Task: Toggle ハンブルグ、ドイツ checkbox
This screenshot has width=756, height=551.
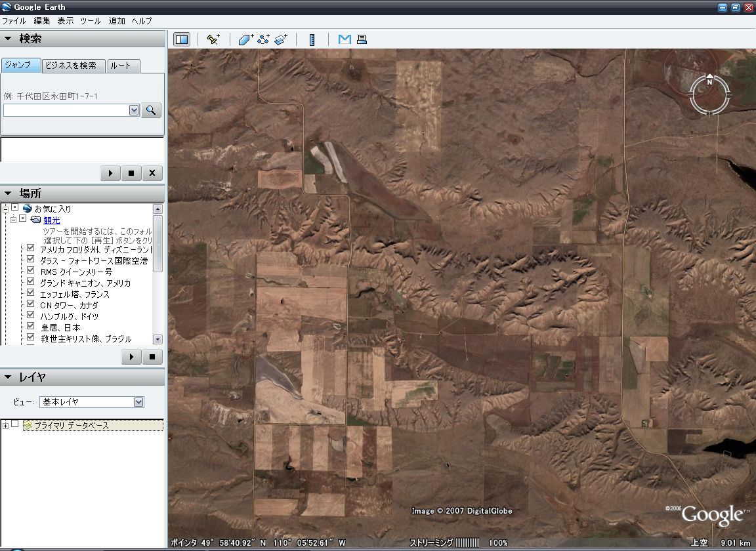Action: point(30,314)
